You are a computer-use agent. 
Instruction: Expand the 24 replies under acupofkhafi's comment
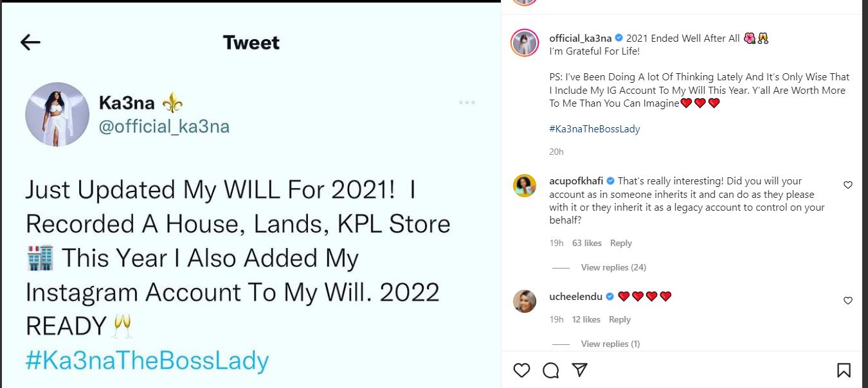click(613, 267)
